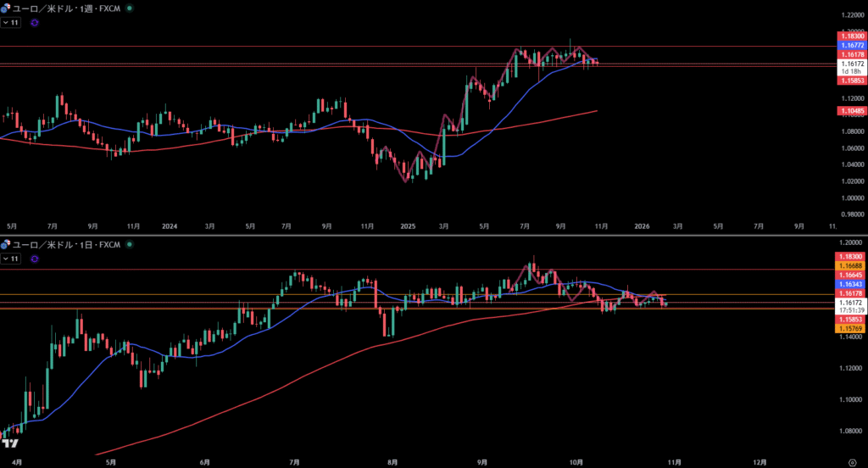Click the EUR/USD flag icon on daily chart
The image size is (868, 468).
[5, 244]
